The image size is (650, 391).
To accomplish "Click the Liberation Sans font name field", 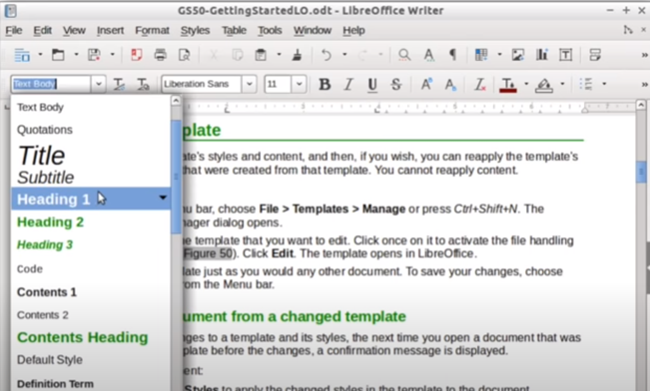I will tap(201, 84).
